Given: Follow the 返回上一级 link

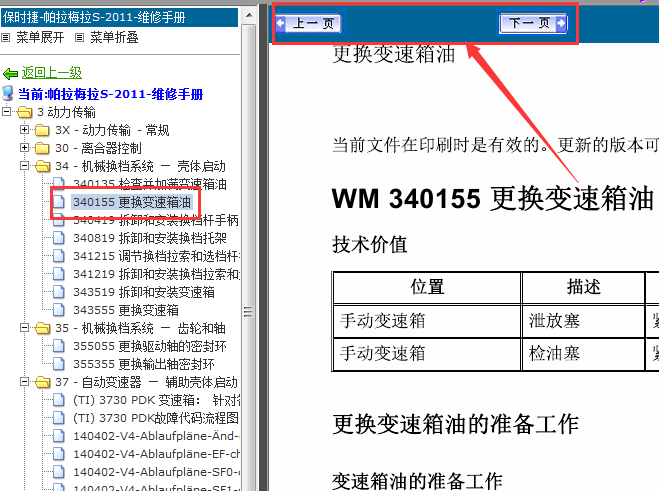Looking at the screenshot, I should pyautogui.click(x=52, y=73).
